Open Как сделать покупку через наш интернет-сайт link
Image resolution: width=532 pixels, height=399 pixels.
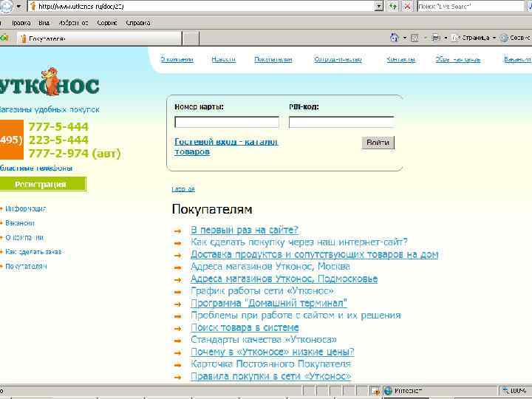click(x=299, y=242)
